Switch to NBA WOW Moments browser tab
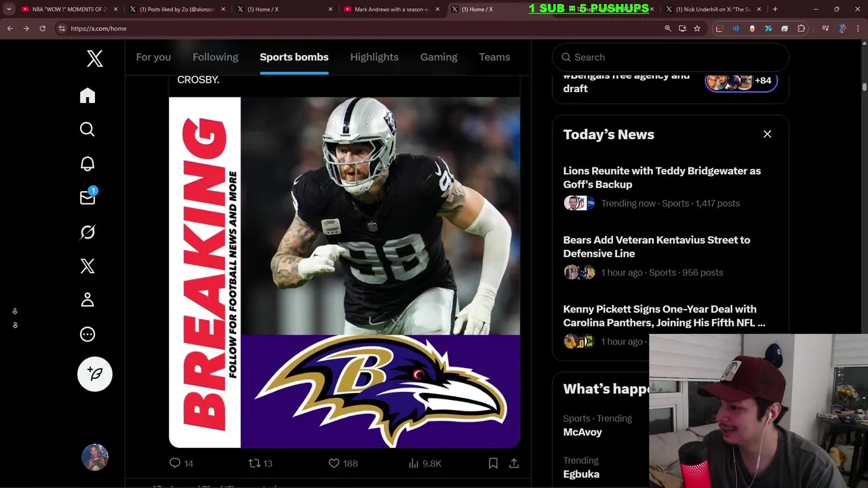The width and height of the screenshot is (868, 488). (68, 9)
